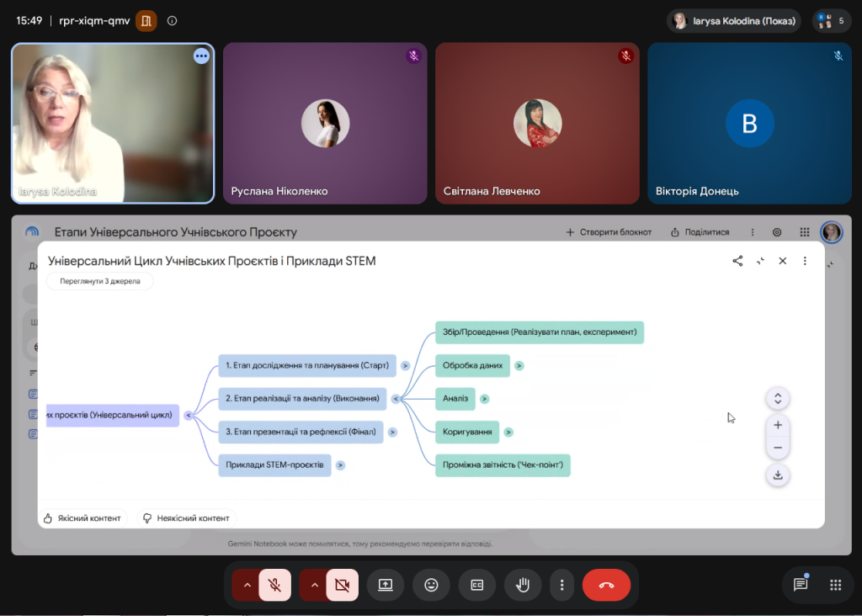Image resolution: width=862 pixels, height=616 pixels.
Task: Open the meeting chat panel
Action: tap(801, 585)
